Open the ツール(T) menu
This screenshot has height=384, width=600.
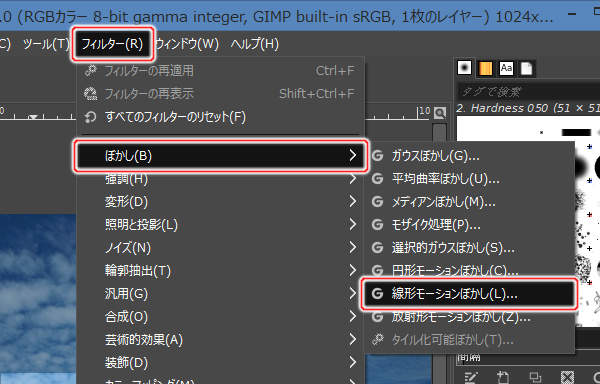(46, 44)
